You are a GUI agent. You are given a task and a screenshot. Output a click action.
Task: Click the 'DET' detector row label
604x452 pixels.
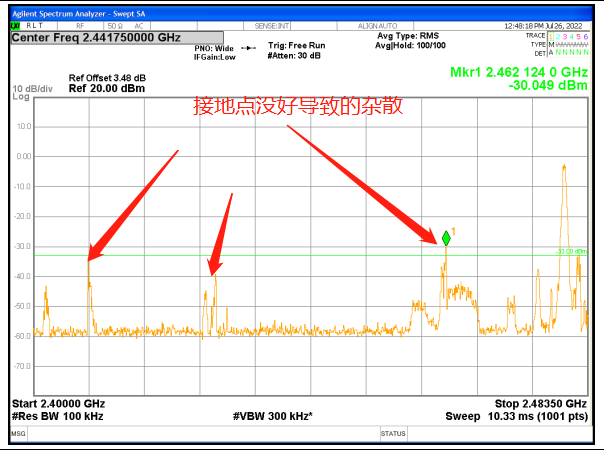(540, 53)
